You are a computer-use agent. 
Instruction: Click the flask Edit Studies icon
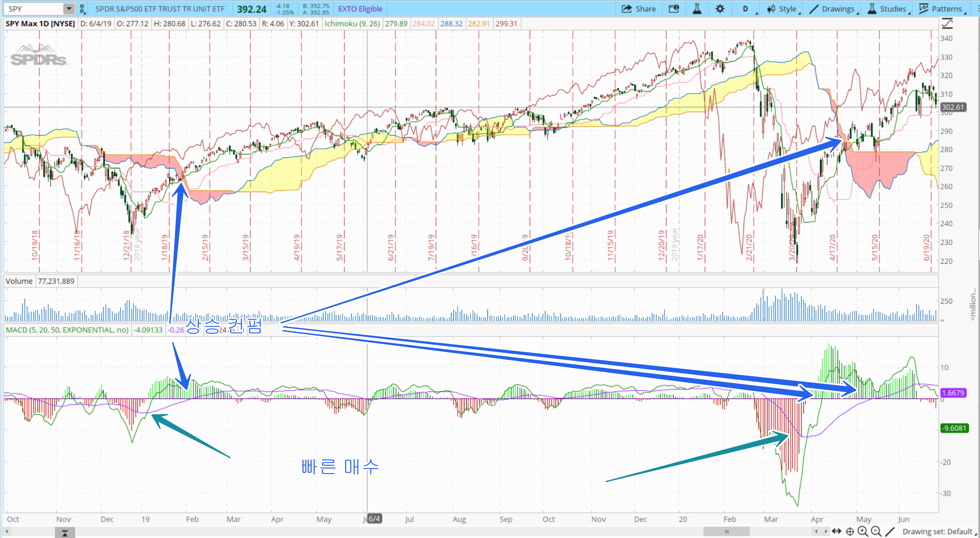point(697,9)
